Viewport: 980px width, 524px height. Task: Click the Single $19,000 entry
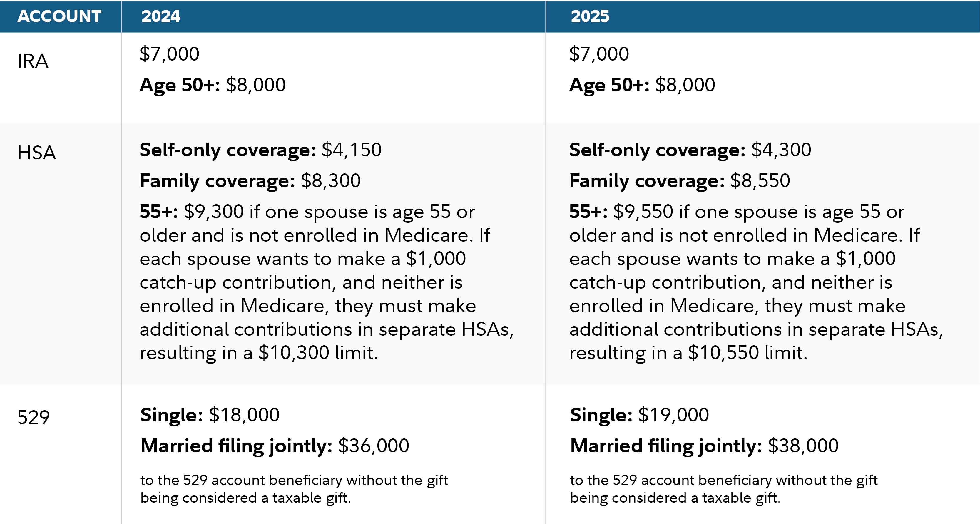point(639,414)
